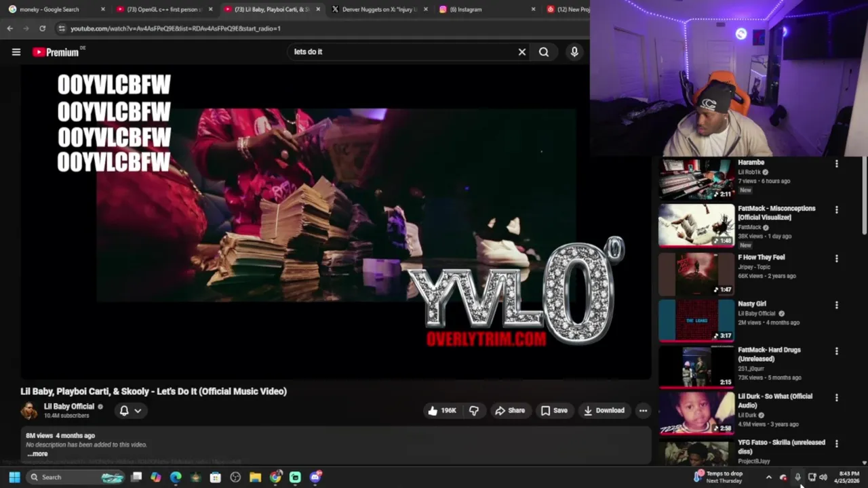Switch to moneky Google Search tab
Image resolution: width=868 pixels, height=488 pixels.
tap(50, 9)
